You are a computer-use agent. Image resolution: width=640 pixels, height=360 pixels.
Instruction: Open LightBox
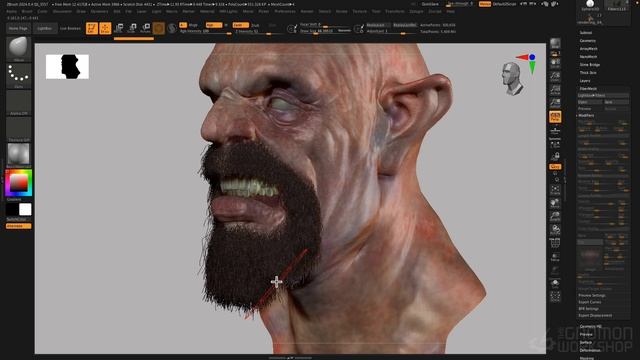(44, 29)
